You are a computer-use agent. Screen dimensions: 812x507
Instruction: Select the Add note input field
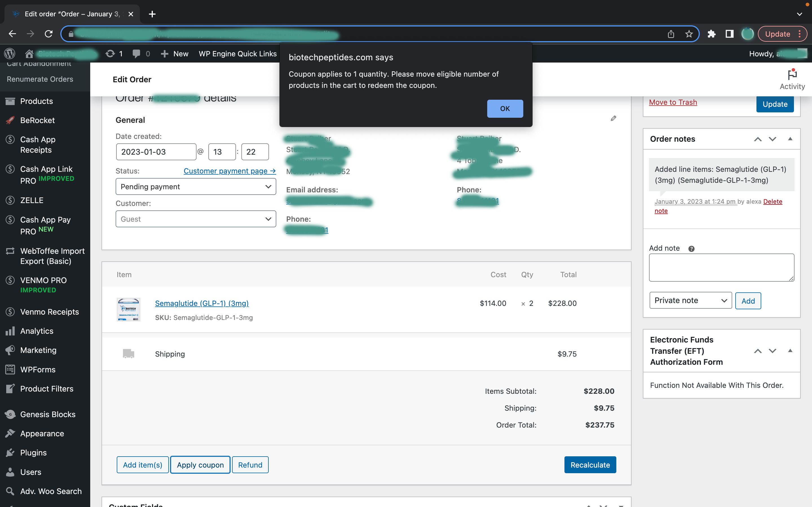(721, 268)
